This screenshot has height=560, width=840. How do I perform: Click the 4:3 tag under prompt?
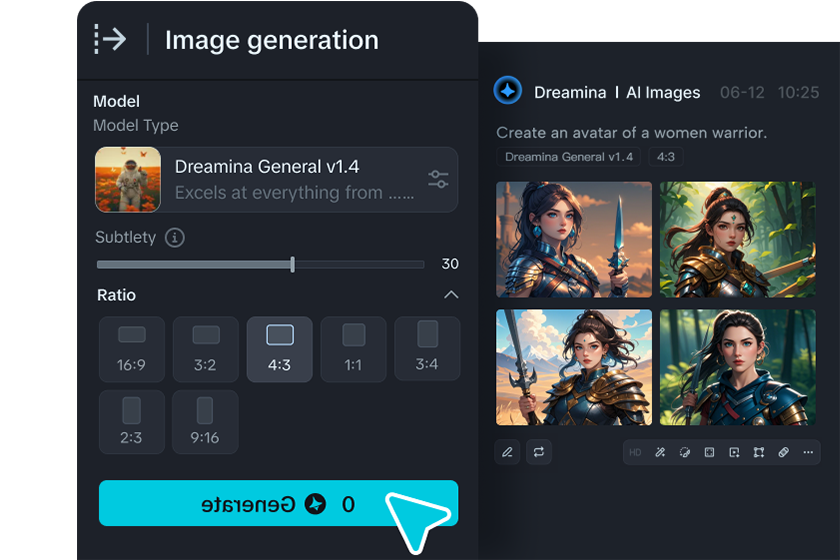coord(666,157)
